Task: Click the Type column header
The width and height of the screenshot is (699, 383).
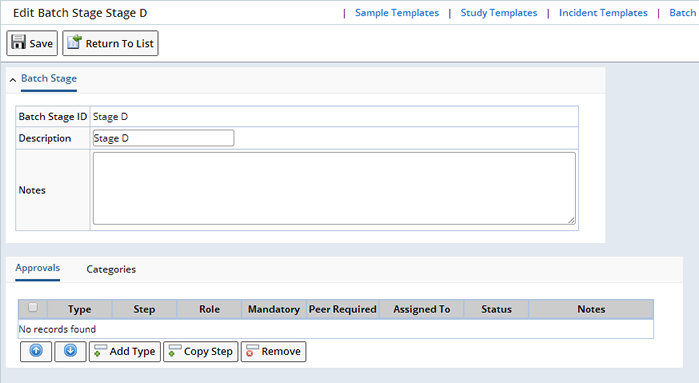Action: coord(80,309)
